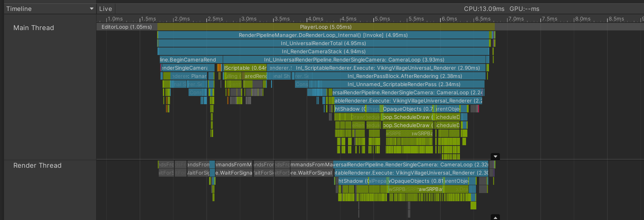
Task: Toggle the Live button
Action: [105, 9]
